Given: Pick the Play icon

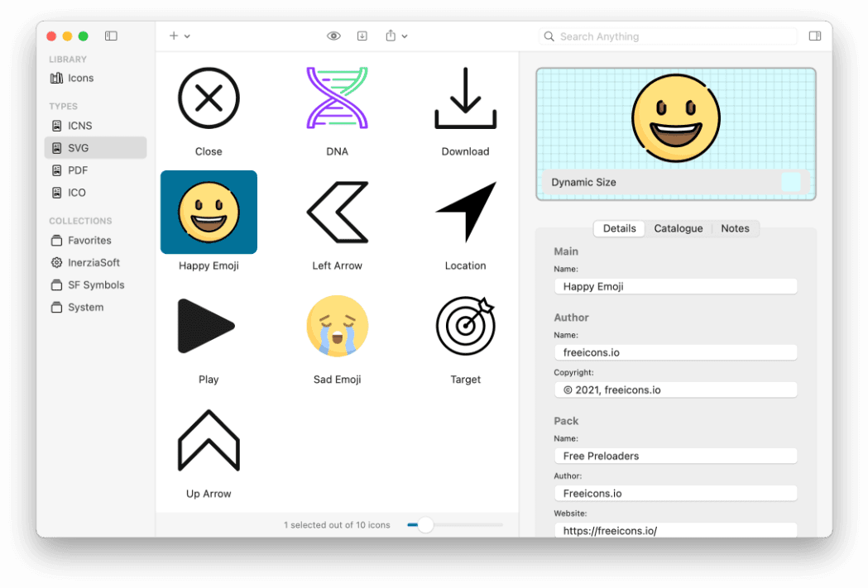Looking at the screenshot, I should pos(208,327).
